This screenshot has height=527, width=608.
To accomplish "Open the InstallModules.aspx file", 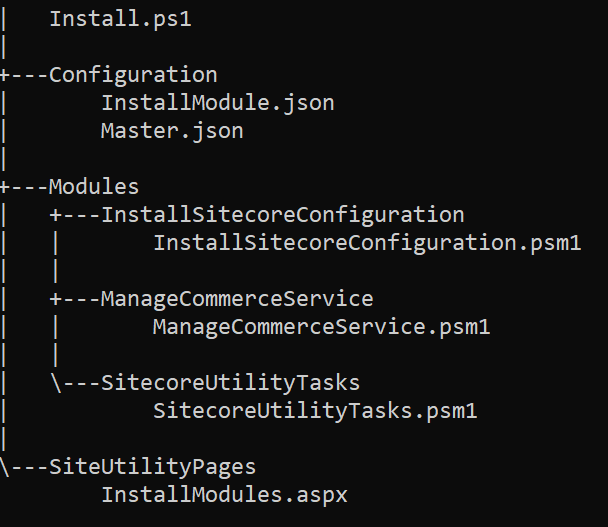I will click(224, 494).
